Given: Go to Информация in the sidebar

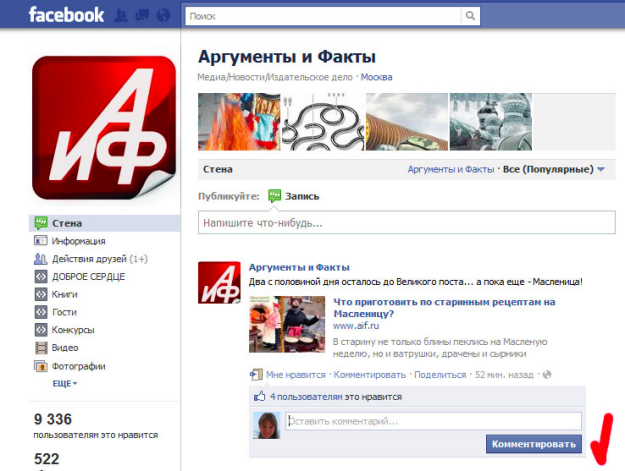Looking at the screenshot, I should point(78,241).
